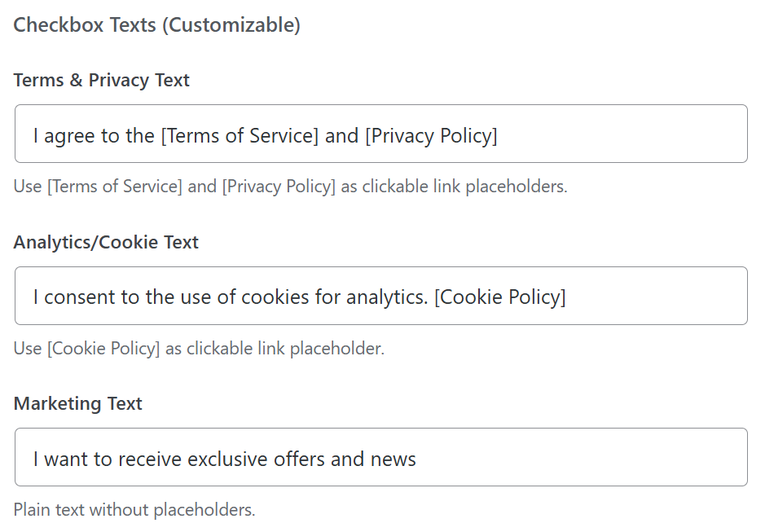Focus the Analytics/Cookie Text input field

click(380, 296)
